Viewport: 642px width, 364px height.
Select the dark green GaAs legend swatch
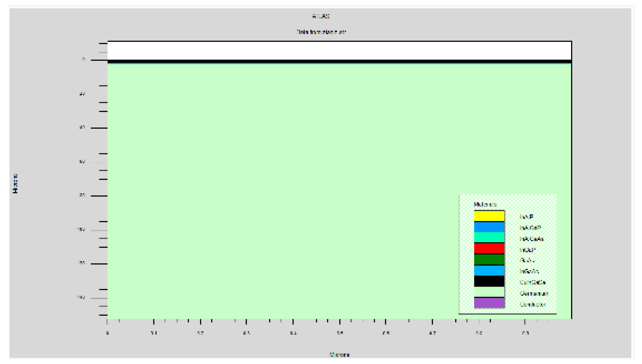pos(489,259)
